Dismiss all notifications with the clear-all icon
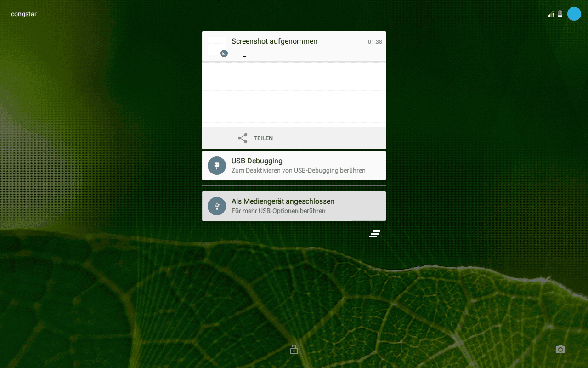 375,234
